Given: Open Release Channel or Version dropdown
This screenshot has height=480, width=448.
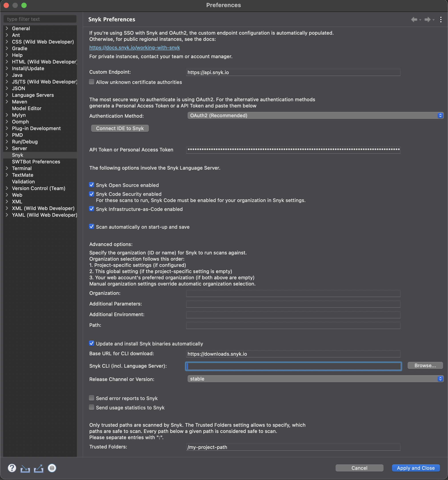Looking at the screenshot, I should click(315, 379).
